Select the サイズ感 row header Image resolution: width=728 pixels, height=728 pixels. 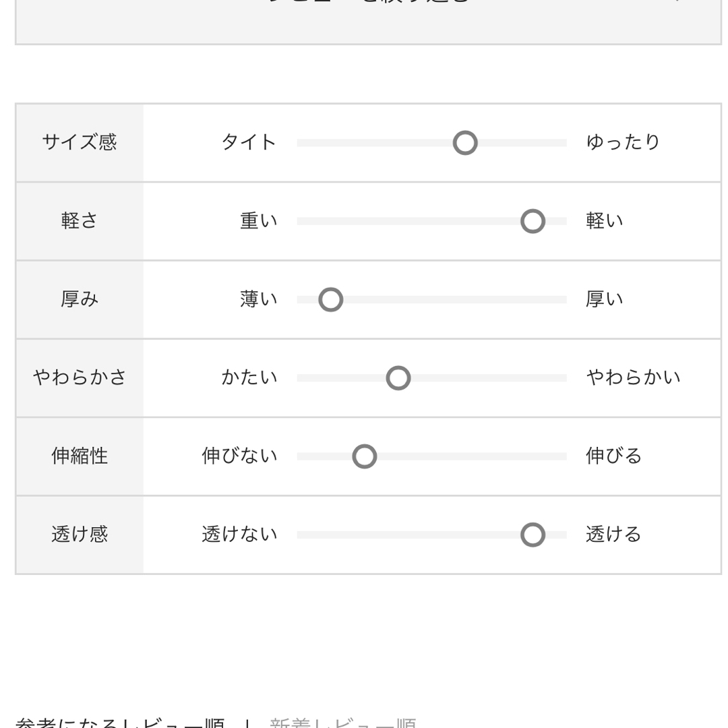[80, 142]
